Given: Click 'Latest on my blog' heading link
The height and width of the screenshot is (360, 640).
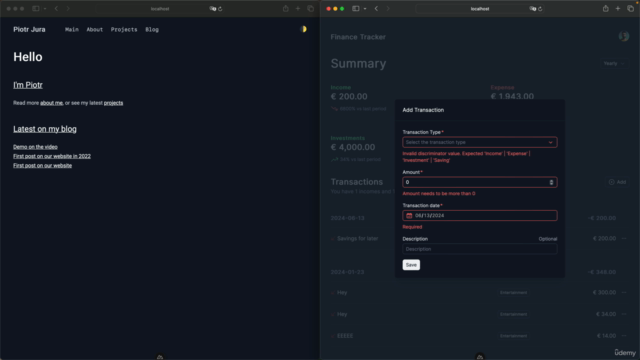Looking at the screenshot, I should (x=45, y=129).
